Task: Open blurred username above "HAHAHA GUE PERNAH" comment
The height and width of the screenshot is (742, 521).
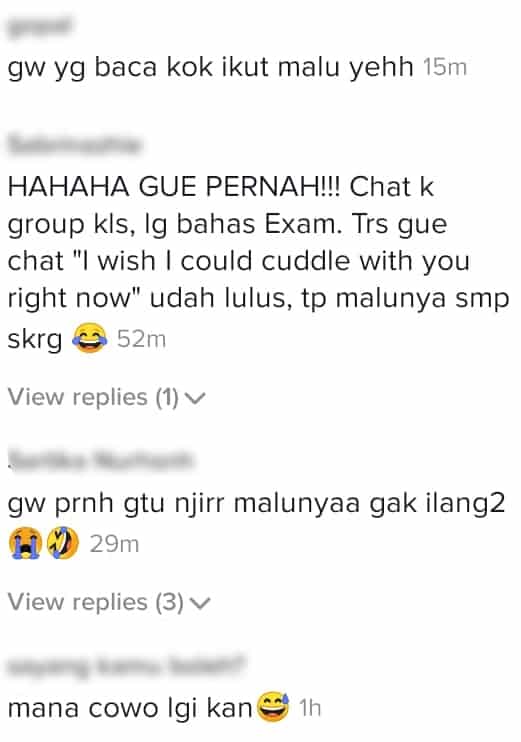Action: point(75,144)
